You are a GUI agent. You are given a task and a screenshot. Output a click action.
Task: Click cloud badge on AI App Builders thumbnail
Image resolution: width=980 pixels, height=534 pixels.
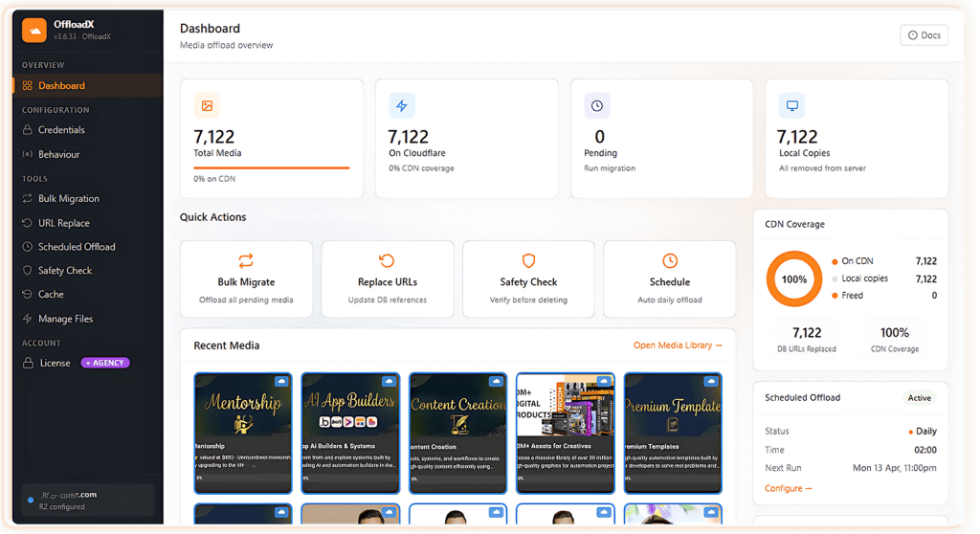tap(389, 381)
